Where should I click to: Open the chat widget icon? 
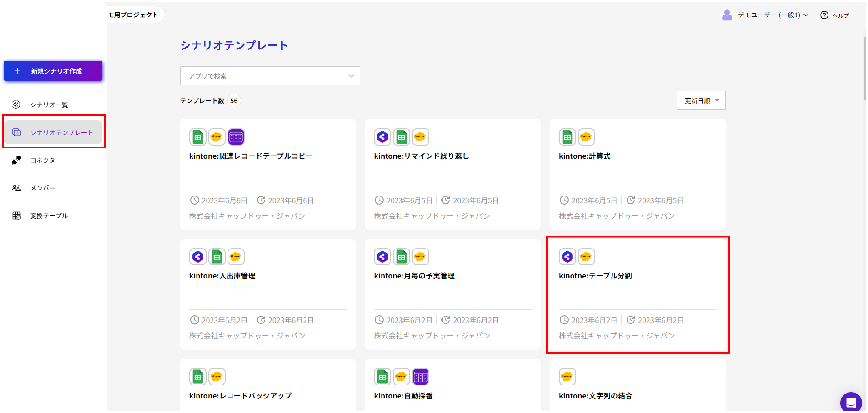click(851, 402)
